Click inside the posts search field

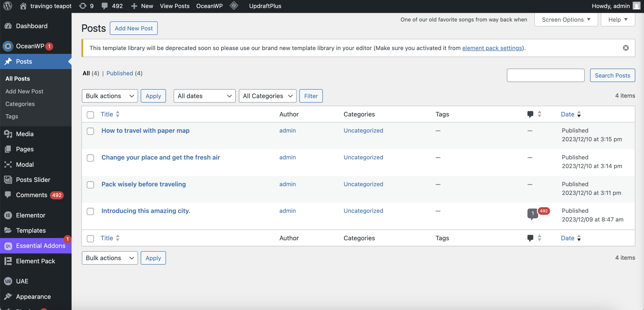point(546,75)
